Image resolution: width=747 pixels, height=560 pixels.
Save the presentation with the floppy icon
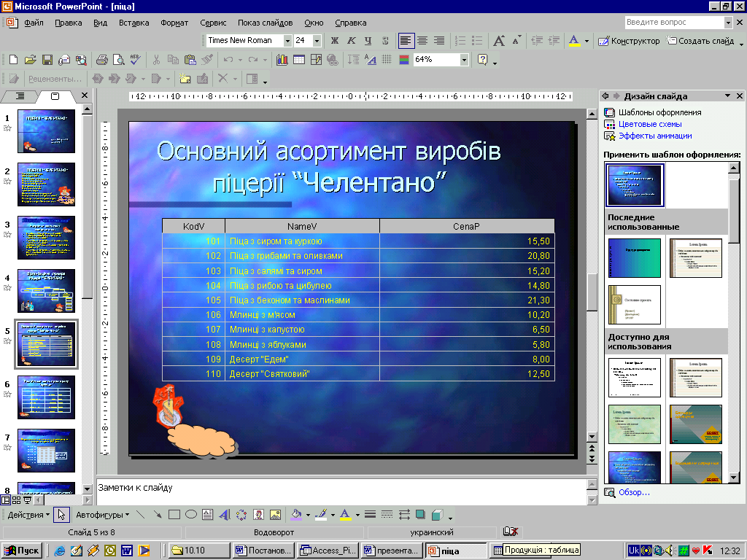point(47,60)
